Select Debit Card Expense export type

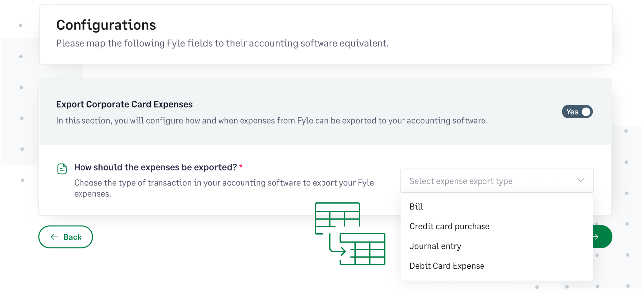[x=447, y=266]
